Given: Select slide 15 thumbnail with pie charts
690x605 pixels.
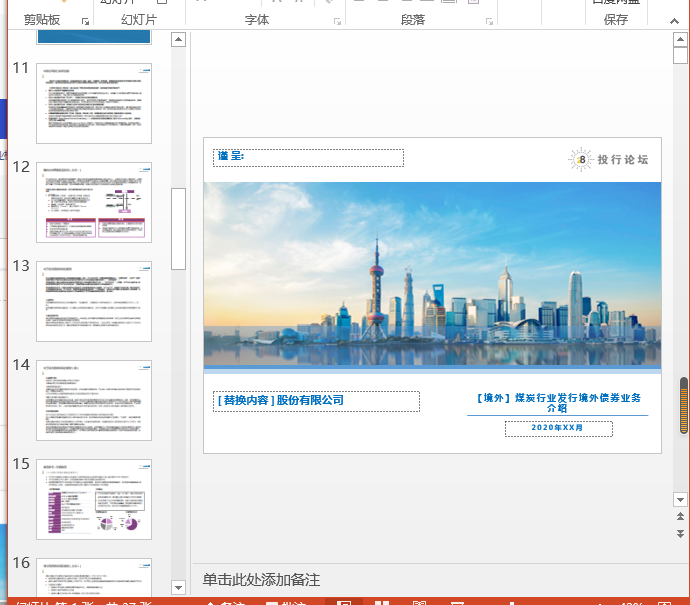Looking at the screenshot, I should tap(94, 499).
